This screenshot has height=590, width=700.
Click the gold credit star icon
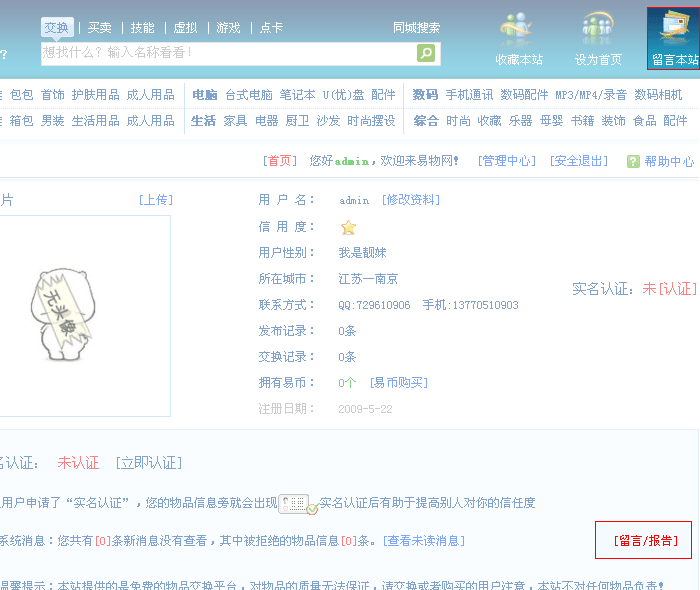(348, 227)
